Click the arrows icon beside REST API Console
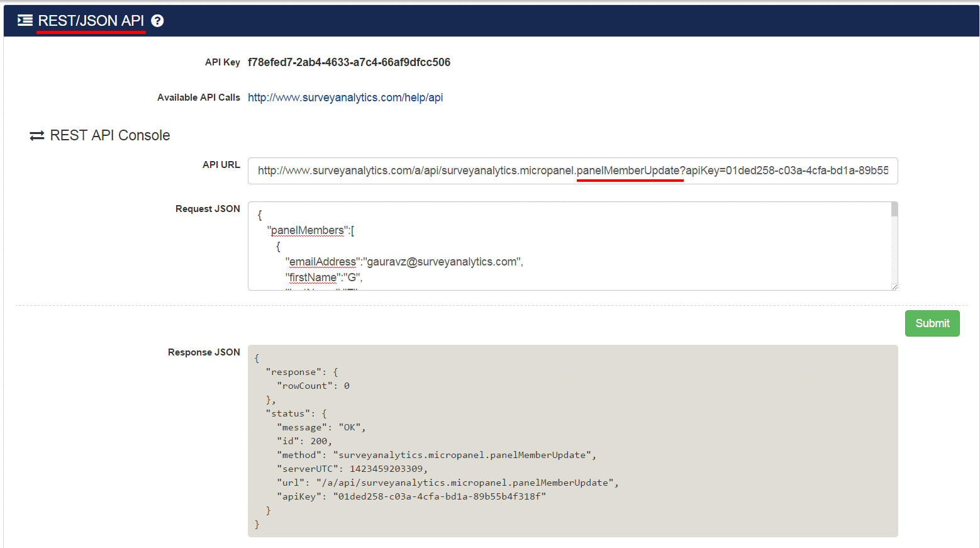 tap(37, 136)
